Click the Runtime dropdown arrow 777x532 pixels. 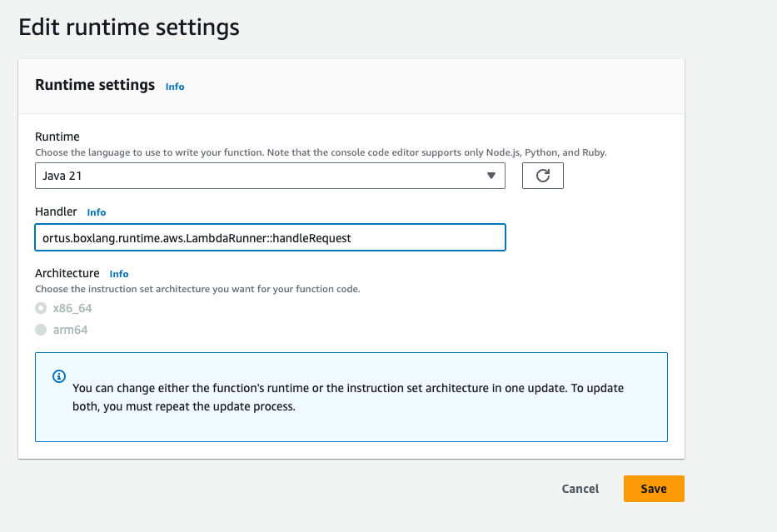[x=491, y=176]
